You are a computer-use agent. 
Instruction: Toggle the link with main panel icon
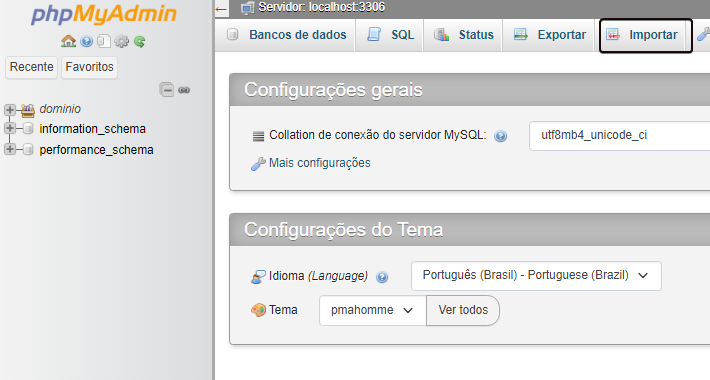184,90
